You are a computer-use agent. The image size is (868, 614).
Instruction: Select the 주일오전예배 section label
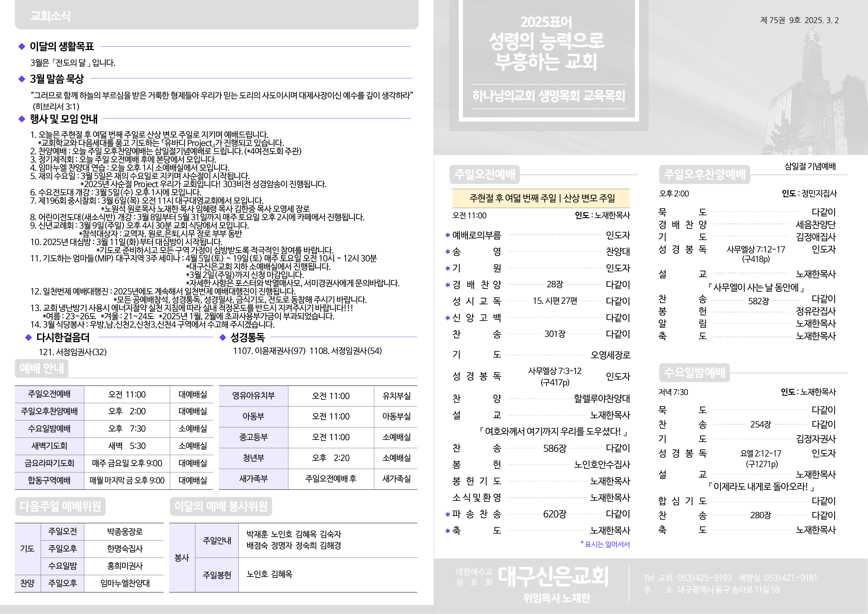[485, 174]
